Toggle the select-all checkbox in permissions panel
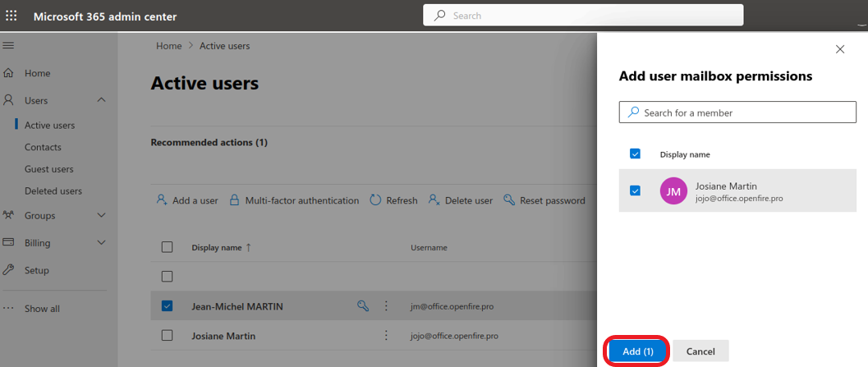The height and width of the screenshot is (367, 868). [x=636, y=154]
